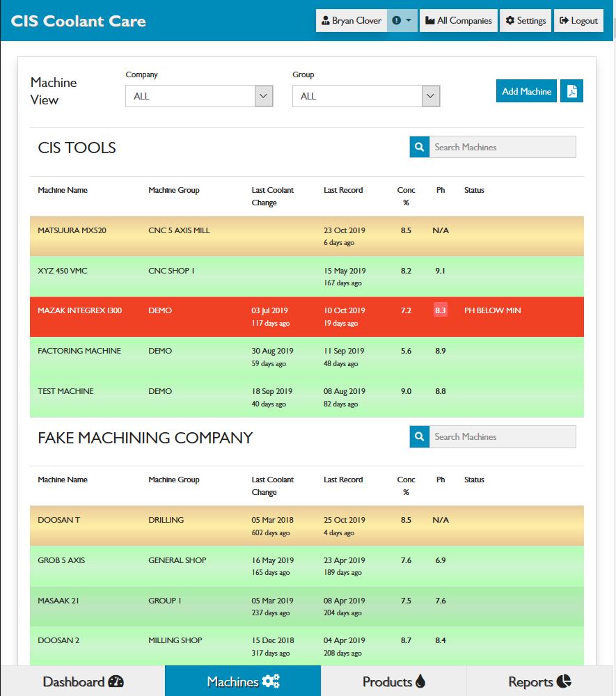The width and height of the screenshot is (616, 696).
Task: Open All Companies from the top bar
Action: coord(458,21)
